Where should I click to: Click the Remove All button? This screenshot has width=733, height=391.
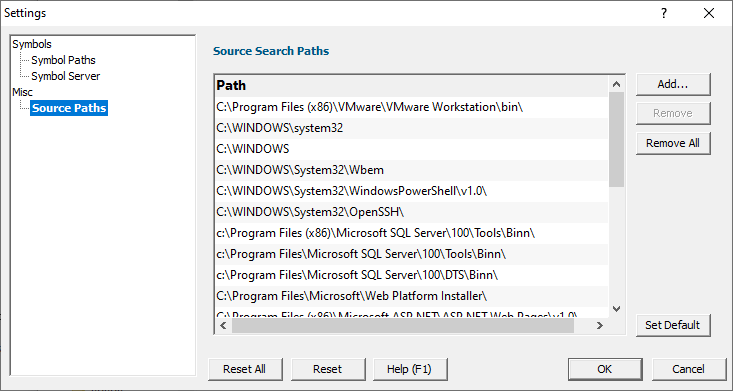point(673,143)
